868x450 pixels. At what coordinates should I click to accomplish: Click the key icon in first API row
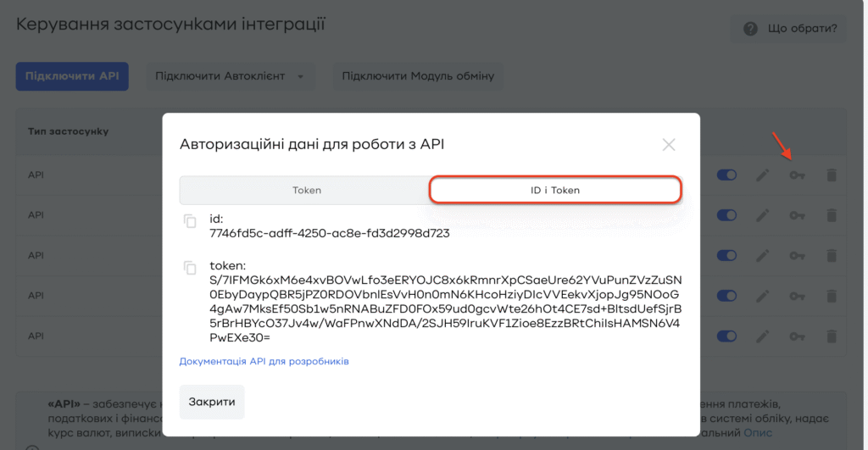point(797,175)
